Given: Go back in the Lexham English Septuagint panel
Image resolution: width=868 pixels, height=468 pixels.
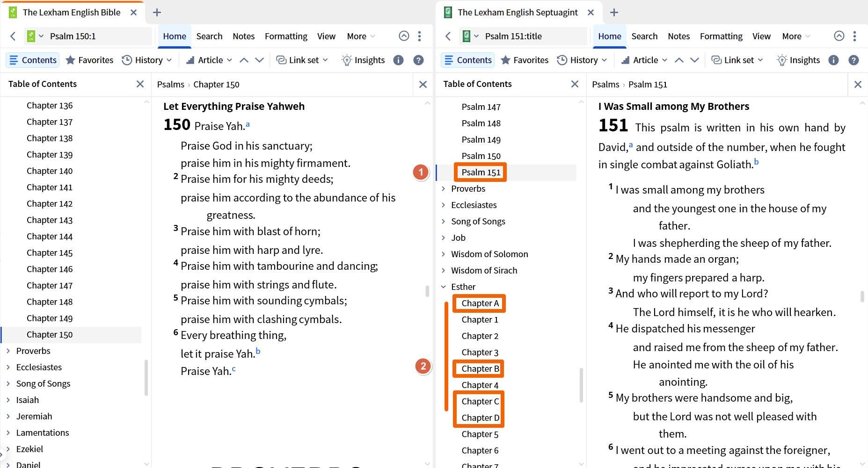Looking at the screenshot, I should click(448, 36).
